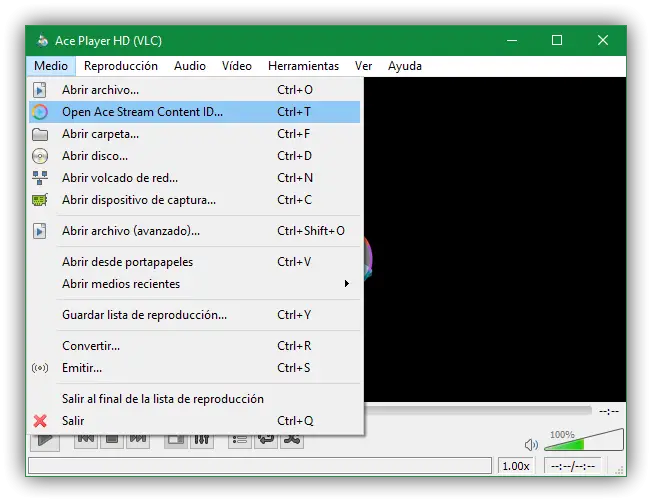Click the file icon beside Abrir archivo (avanzado)...
This screenshot has width=652, height=502.
(x=40, y=231)
